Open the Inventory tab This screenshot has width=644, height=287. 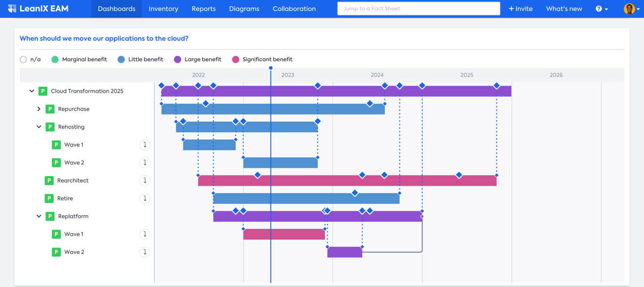163,9
